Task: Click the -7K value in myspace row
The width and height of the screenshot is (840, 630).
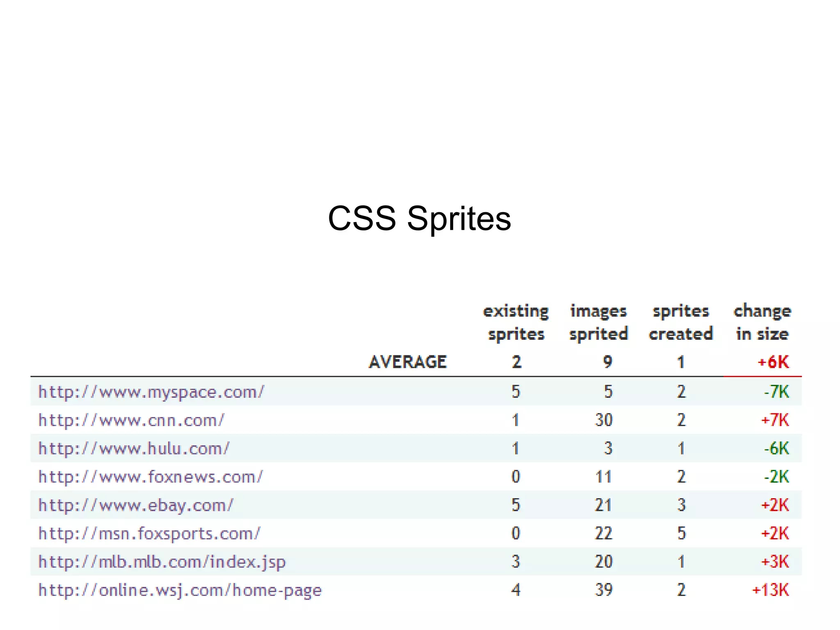Action: point(776,392)
